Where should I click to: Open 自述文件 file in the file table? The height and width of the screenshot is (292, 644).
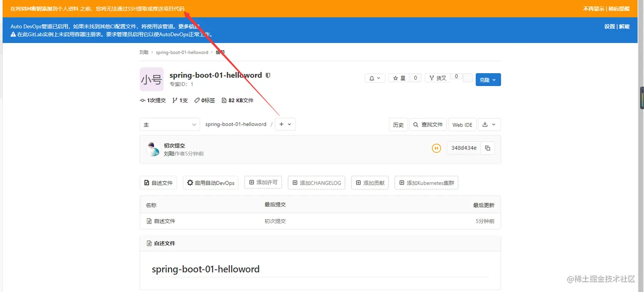(x=164, y=221)
